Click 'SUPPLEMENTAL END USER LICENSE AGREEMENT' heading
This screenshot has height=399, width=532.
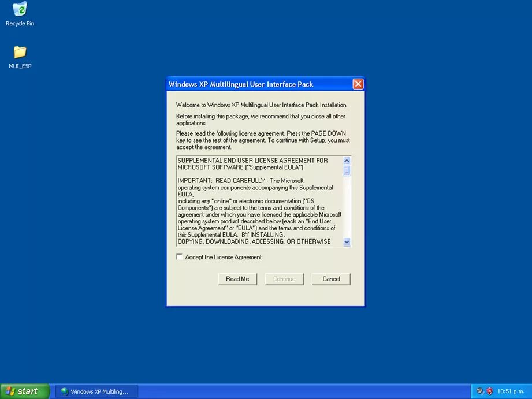pos(253,161)
